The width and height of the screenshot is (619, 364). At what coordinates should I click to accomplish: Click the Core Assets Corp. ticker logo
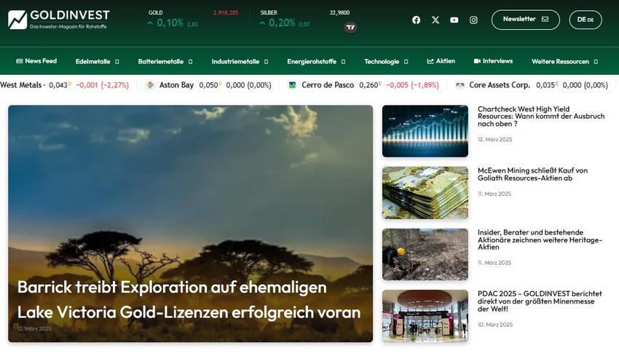click(460, 85)
